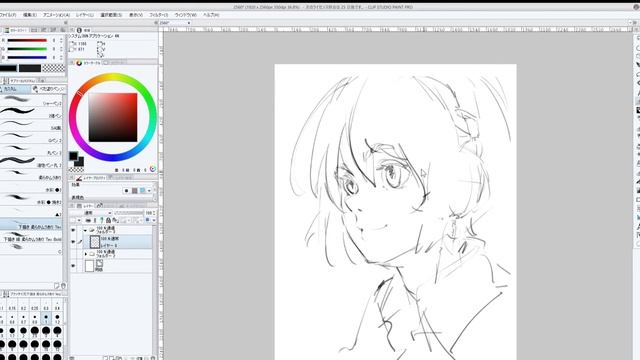
Task: Toggle the color wheel color space icon
Action: coord(153,169)
